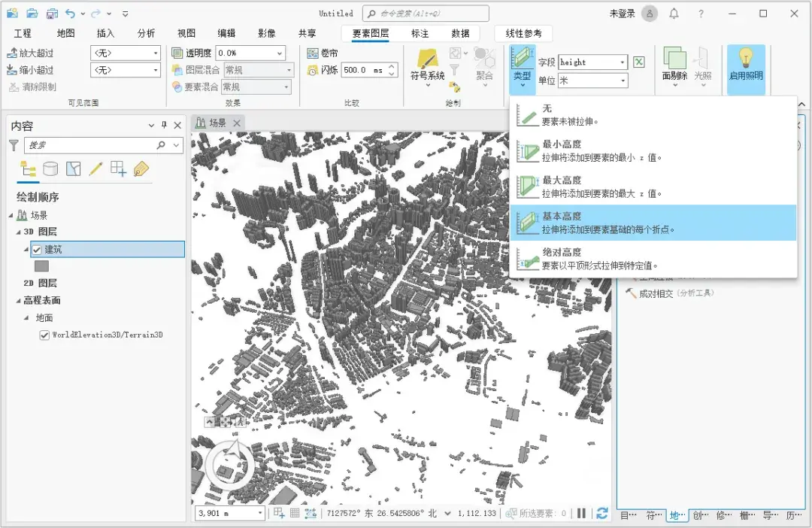The height and width of the screenshot is (528, 812).
Task: Pause drawing with the status bar pause button
Action: click(x=581, y=514)
